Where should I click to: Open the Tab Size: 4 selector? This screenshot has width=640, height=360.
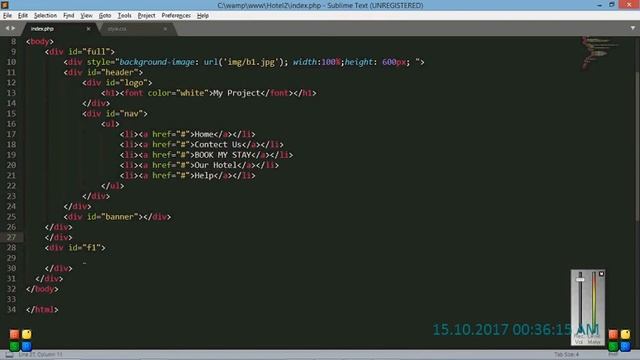point(567,354)
